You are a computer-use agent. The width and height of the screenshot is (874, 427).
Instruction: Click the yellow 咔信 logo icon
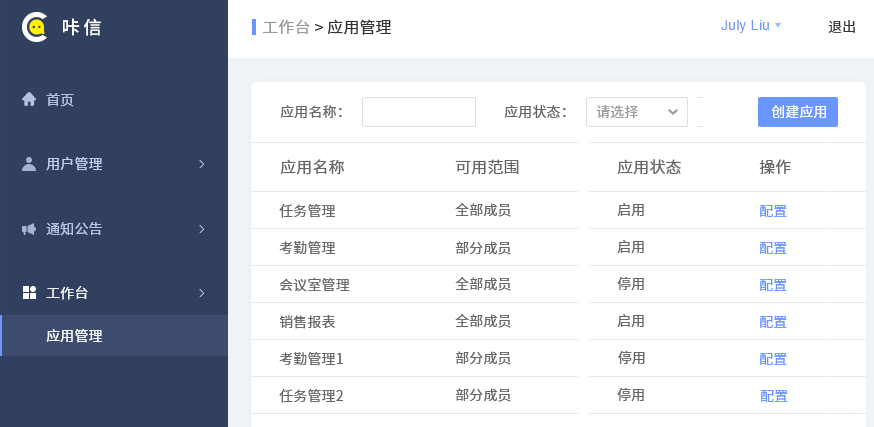click(x=35, y=27)
